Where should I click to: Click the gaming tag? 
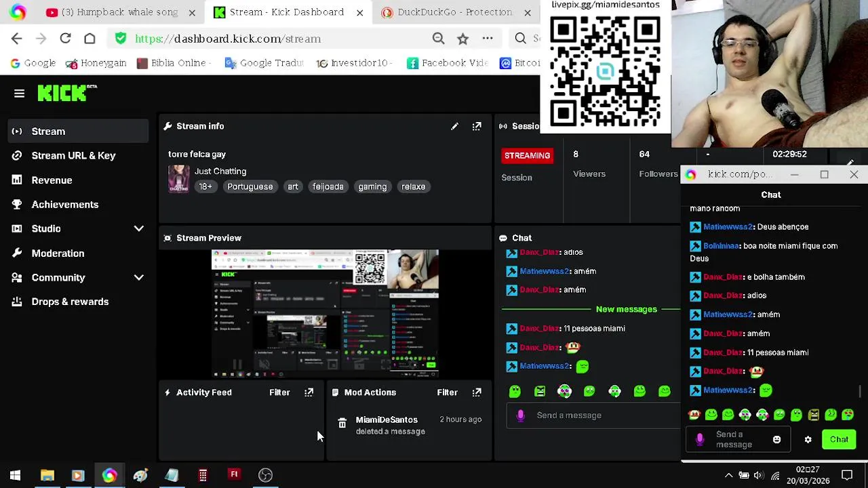coord(372,187)
